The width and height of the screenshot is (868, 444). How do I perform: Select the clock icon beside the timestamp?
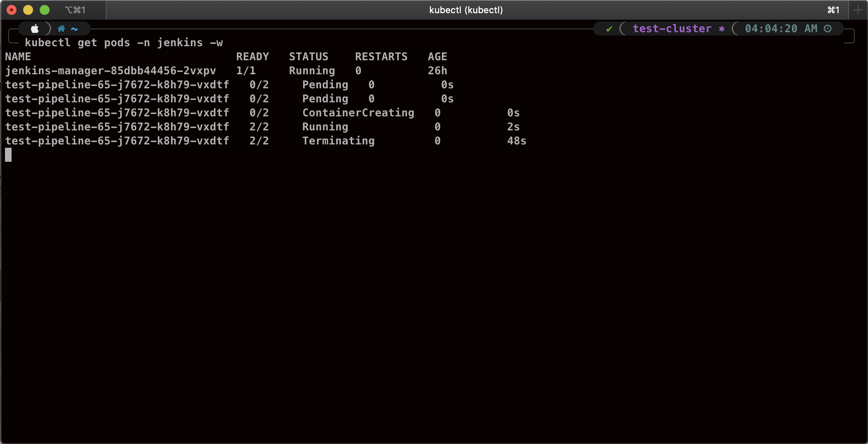click(828, 28)
